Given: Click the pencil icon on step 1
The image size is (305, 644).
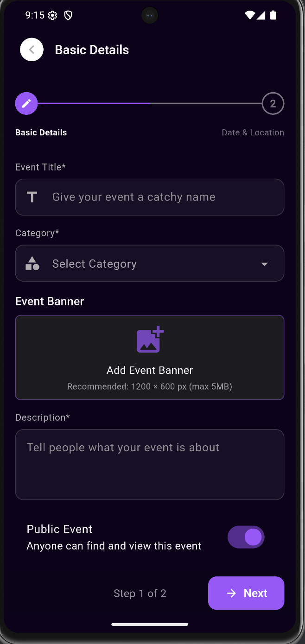Looking at the screenshot, I should [x=26, y=103].
